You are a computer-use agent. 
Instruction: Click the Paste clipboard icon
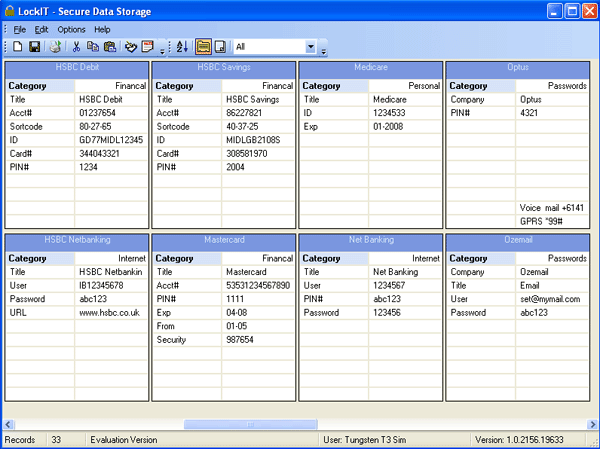[110, 47]
